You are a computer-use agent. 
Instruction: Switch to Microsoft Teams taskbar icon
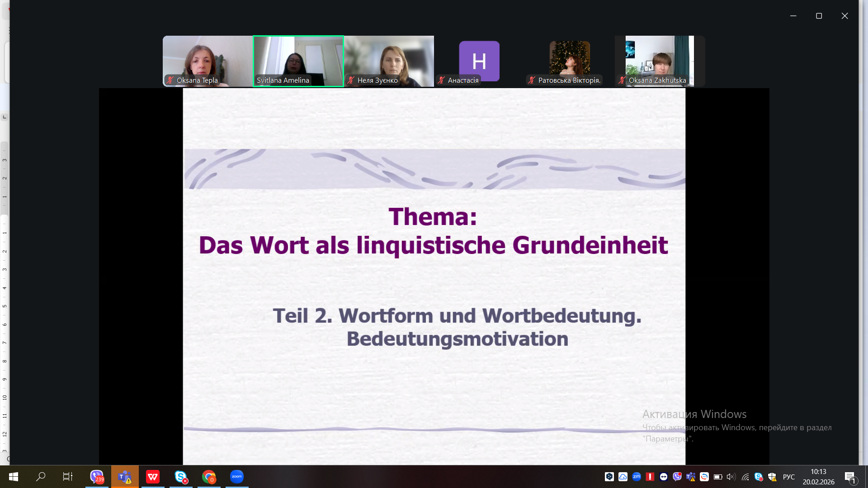125,477
